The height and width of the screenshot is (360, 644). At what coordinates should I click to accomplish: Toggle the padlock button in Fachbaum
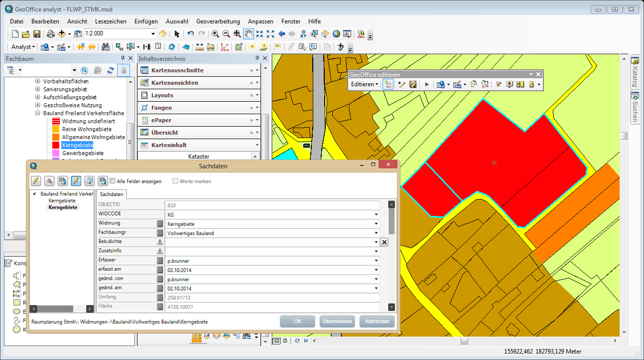tap(123, 70)
